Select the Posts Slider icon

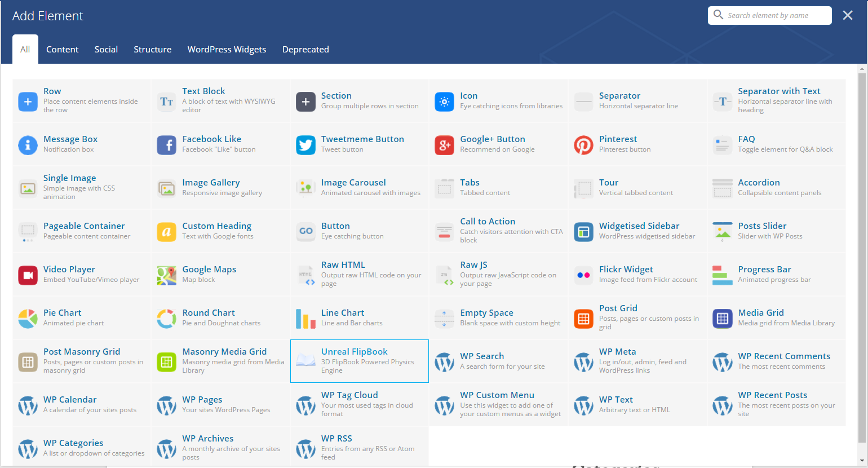pyautogui.click(x=722, y=232)
